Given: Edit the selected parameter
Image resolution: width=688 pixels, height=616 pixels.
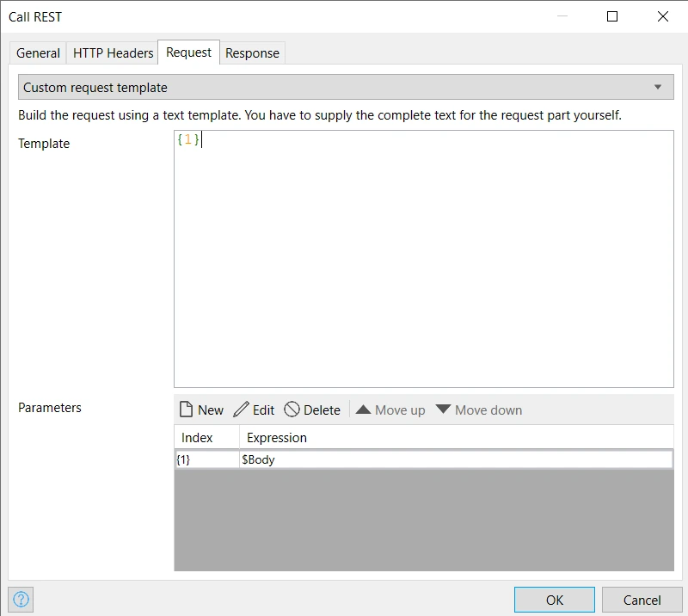Looking at the screenshot, I should [254, 410].
